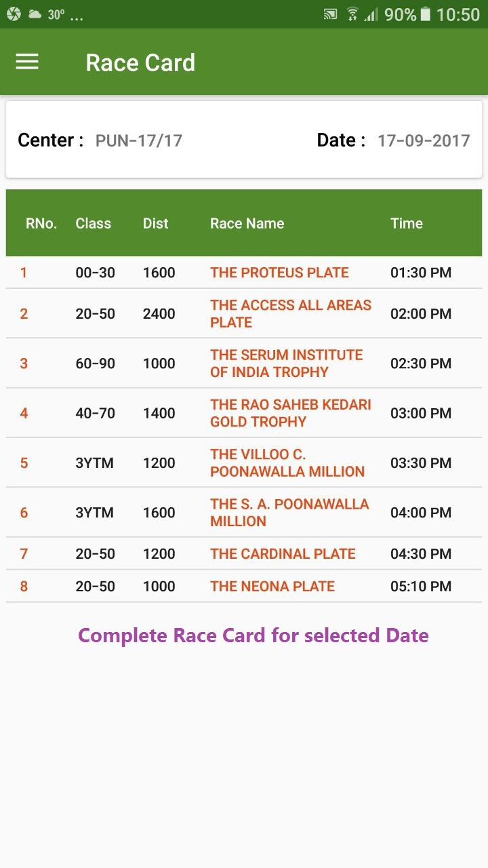Select race number 5 row
Viewport: 488px width, 868px height.
pyautogui.click(x=244, y=462)
